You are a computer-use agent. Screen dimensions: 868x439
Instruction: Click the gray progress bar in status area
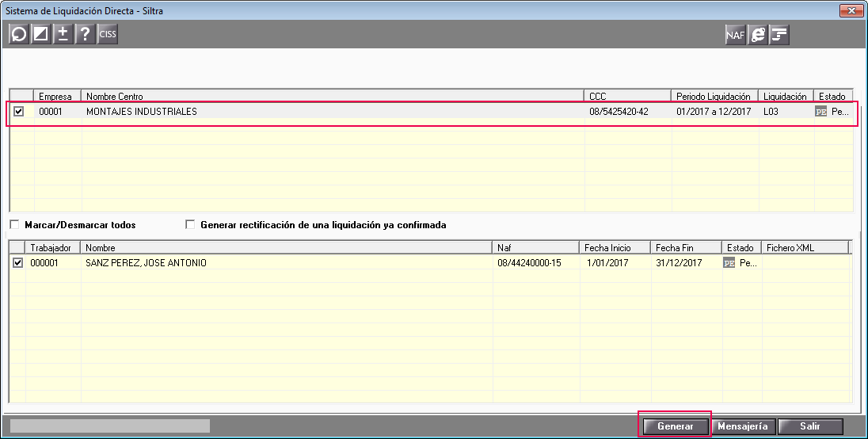pyautogui.click(x=109, y=426)
